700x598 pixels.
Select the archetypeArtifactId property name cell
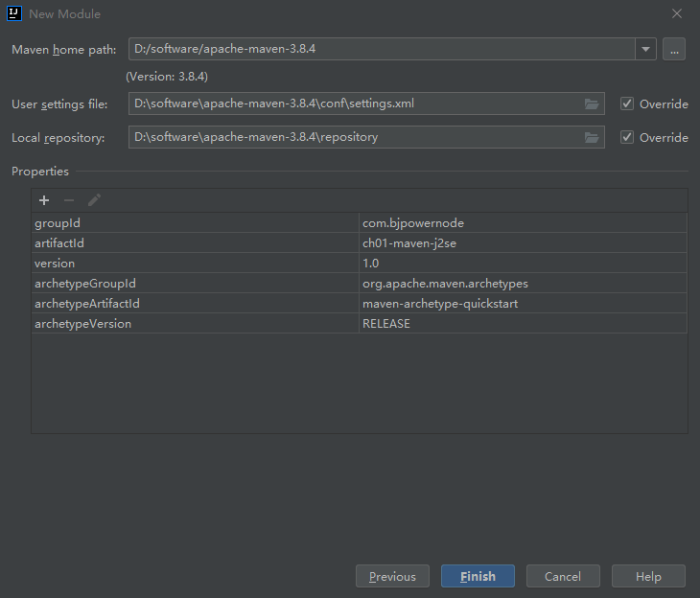click(x=195, y=303)
